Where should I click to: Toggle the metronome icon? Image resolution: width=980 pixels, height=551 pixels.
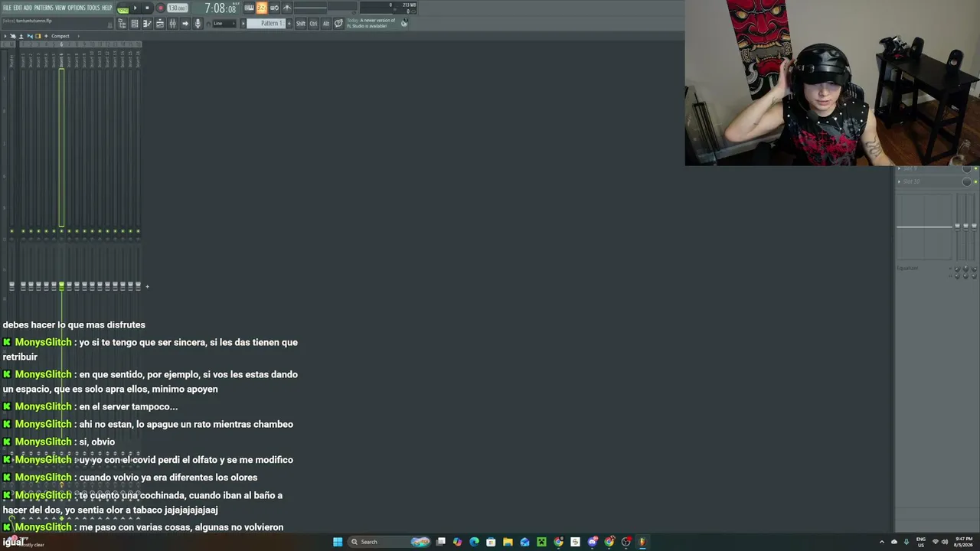(x=287, y=8)
